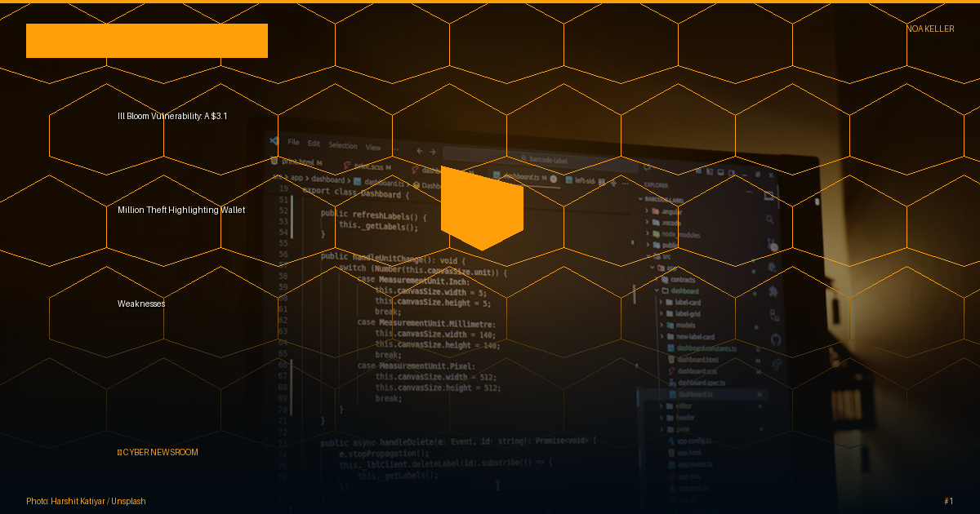This screenshot has height=514, width=980.
Task: Click the 'dashboard' breadcrumb folder segment
Action: (x=328, y=179)
